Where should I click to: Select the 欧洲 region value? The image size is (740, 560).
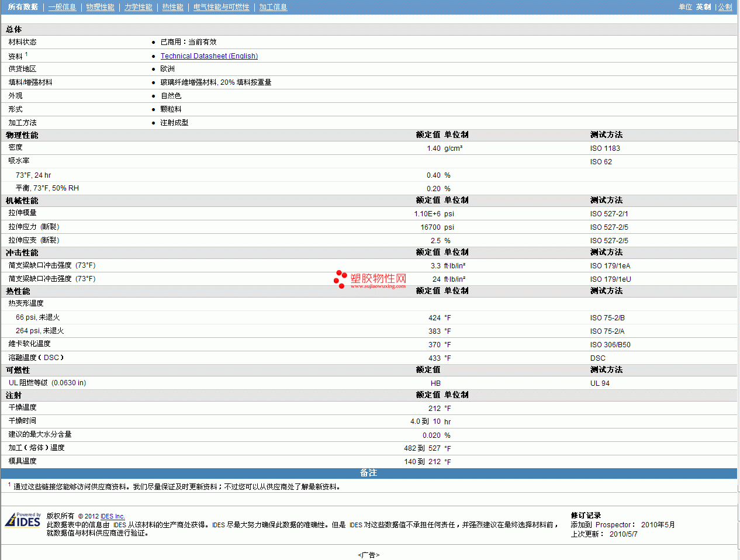(167, 69)
